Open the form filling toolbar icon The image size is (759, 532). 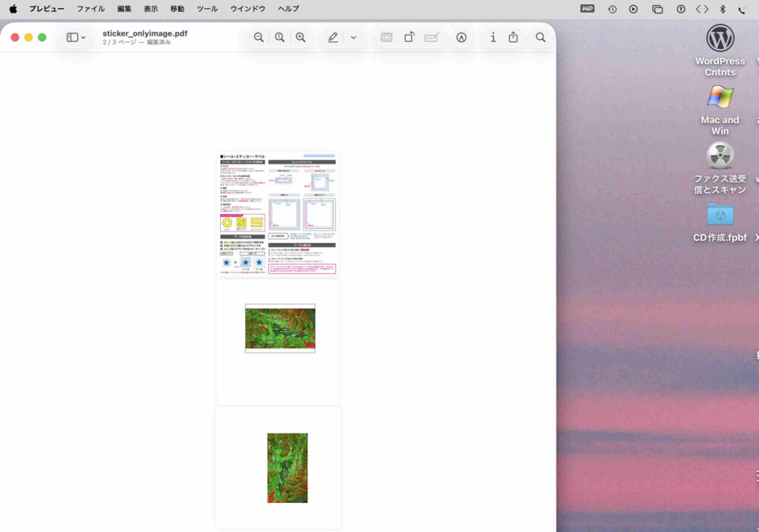[431, 37]
